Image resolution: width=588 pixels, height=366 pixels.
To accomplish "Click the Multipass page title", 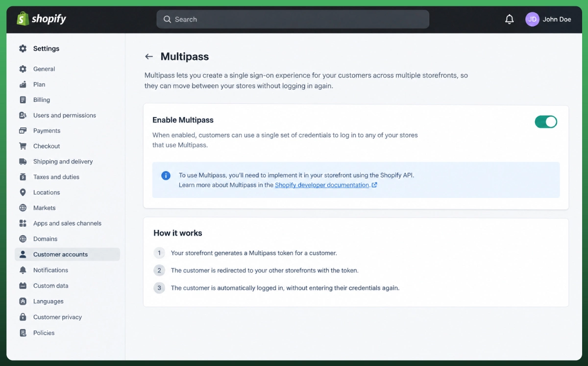I will [x=185, y=57].
